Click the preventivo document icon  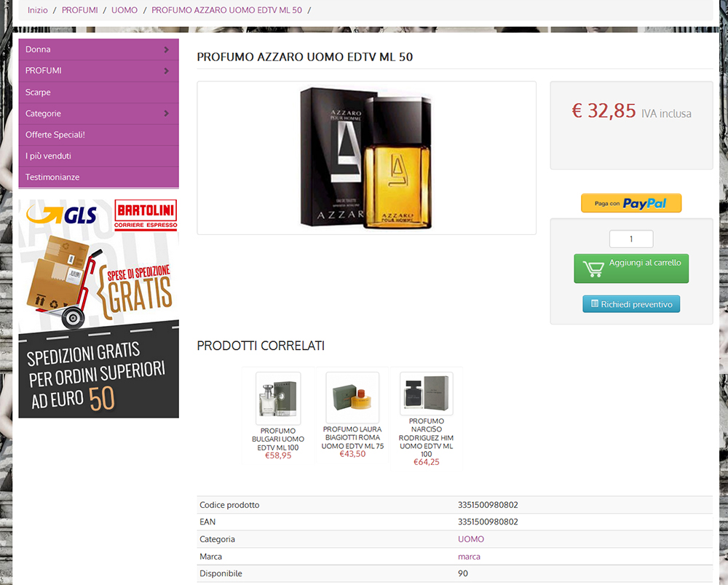click(x=594, y=304)
